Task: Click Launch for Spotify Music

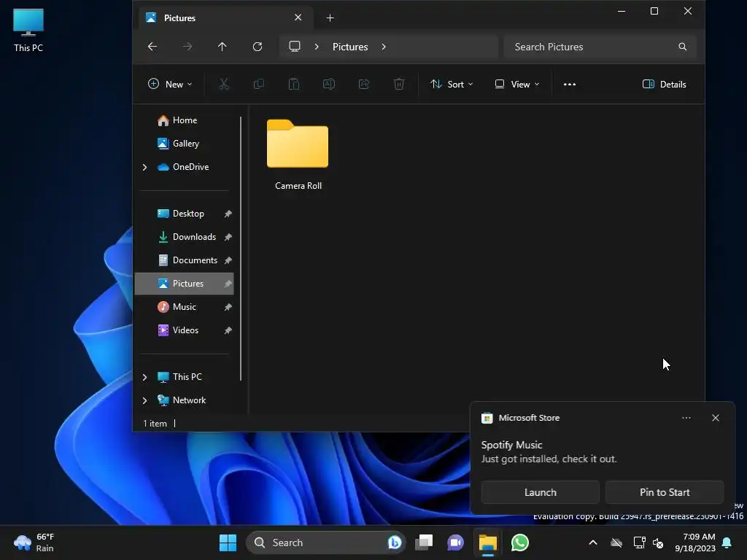Action: [x=540, y=492]
